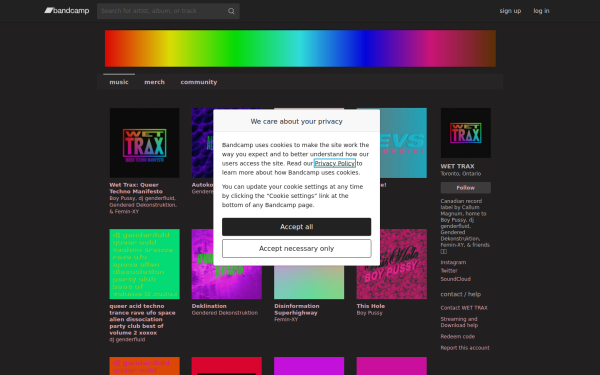Click the WET TRAX label logo in sidebar

click(466, 133)
